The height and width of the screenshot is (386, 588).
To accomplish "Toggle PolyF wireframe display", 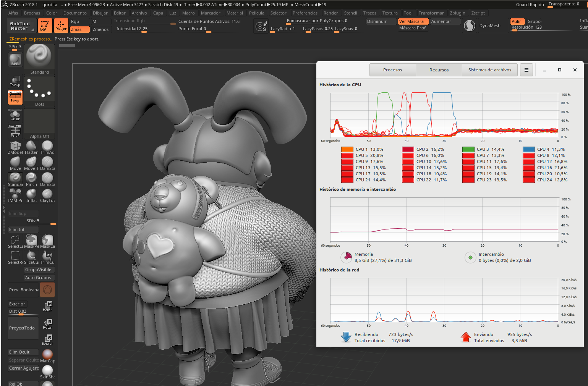I will [x=15, y=132].
